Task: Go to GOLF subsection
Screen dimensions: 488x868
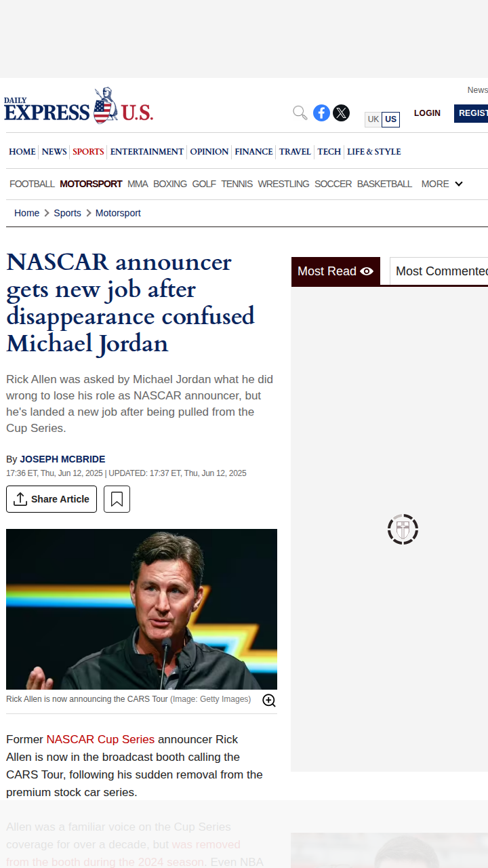Action: pyautogui.click(x=204, y=184)
